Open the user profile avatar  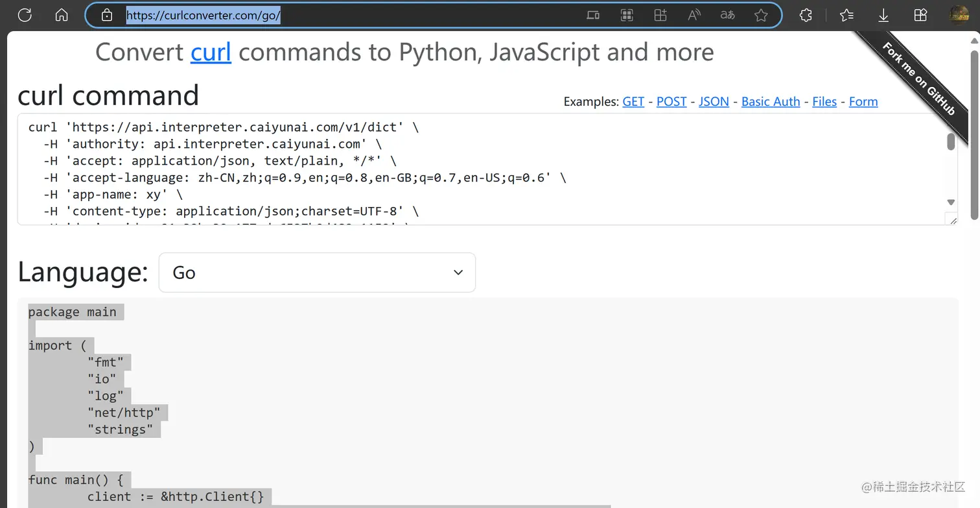tap(959, 15)
